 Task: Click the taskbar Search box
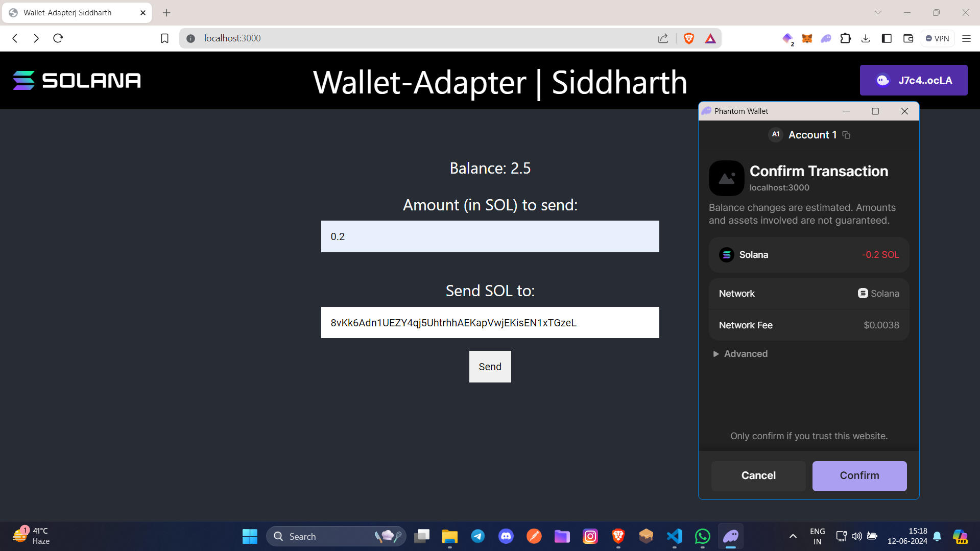pyautogui.click(x=336, y=536)
